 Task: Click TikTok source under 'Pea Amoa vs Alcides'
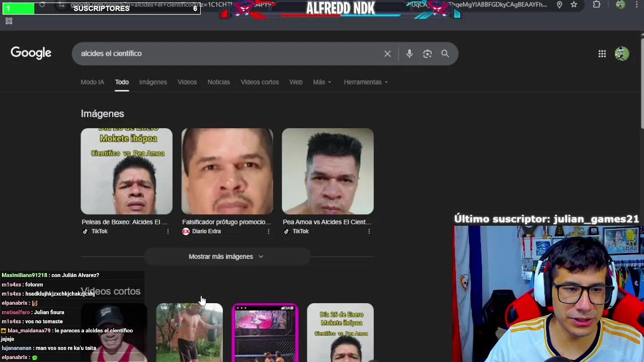coord(296,231)
